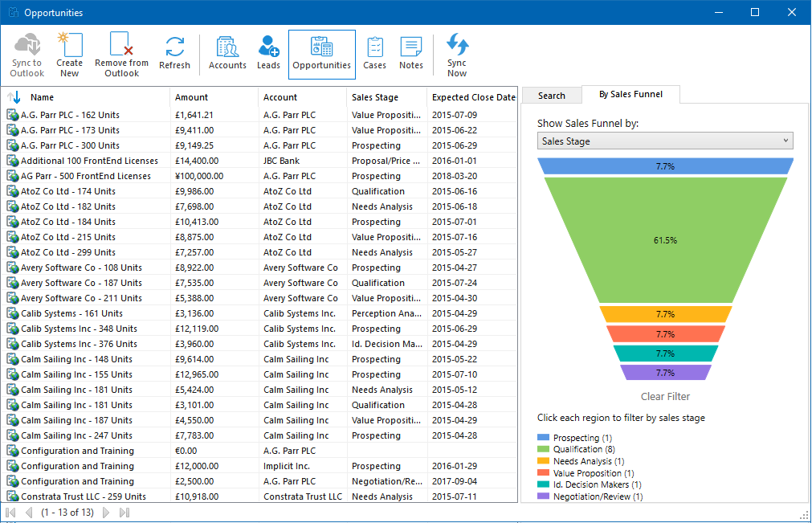Open the Cases view

pyautogui.click(x=374, y=55)
